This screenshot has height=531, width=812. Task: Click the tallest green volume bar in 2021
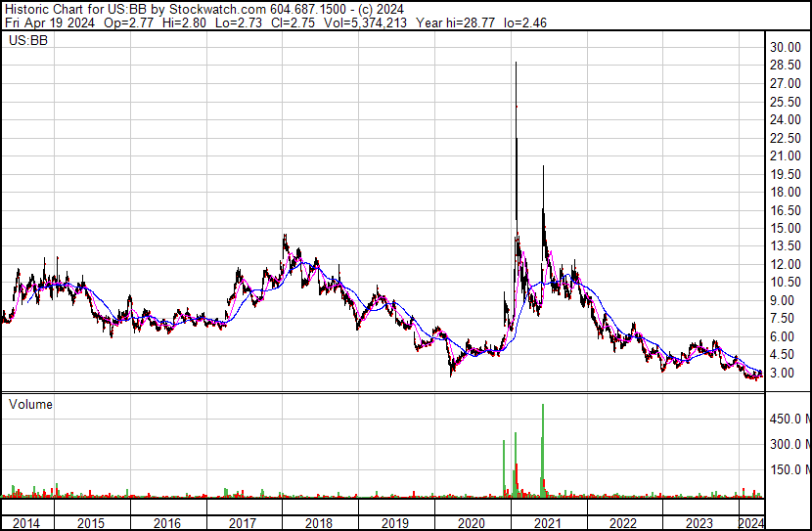click(543, 450)
